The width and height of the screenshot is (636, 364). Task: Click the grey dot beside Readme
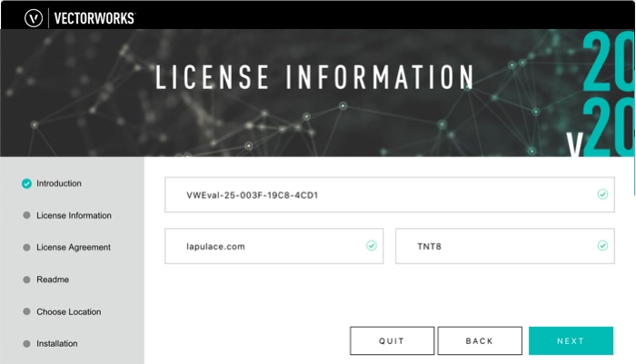click(x=26, y=280)
